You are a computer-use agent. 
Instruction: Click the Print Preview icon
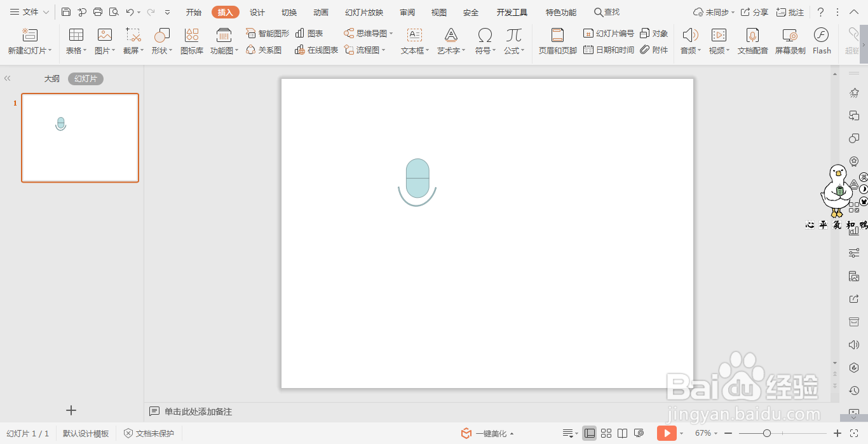[x=114, y=12]
